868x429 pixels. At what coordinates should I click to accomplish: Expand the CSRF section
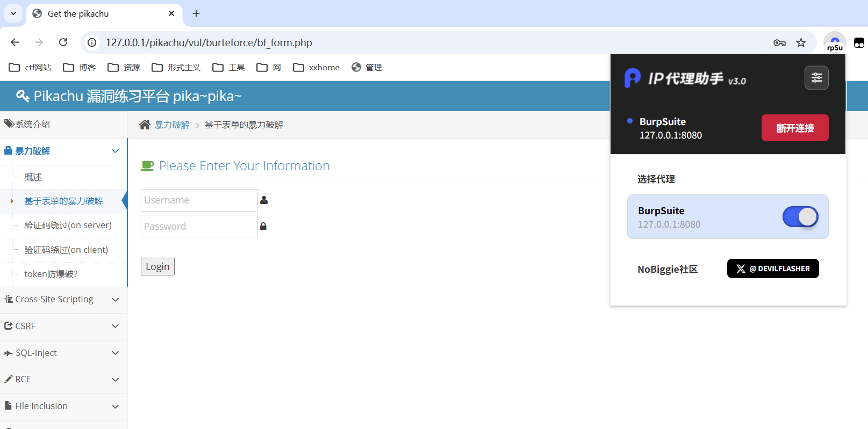63,326
